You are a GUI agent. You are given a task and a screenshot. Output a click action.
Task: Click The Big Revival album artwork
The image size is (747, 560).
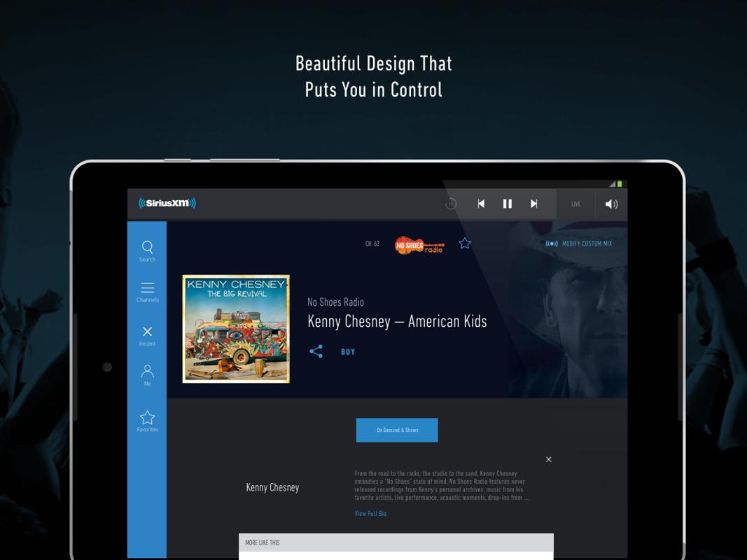click(236, 328)
